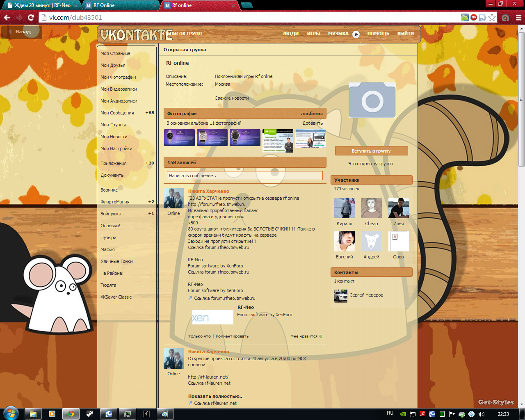Click Комментировать under the first post
Image resolution: width=525 pixels, height=420 pixels.
232,336
